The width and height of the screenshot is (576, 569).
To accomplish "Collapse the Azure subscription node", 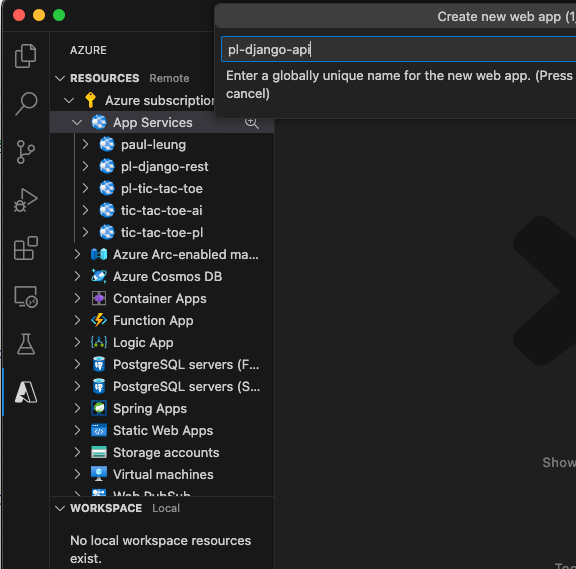I will pos(69,100).
